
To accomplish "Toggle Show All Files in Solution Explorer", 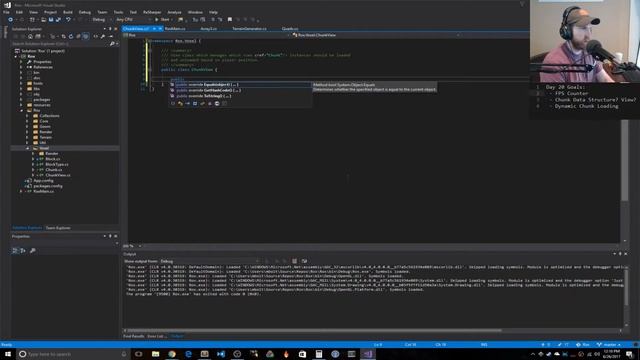I will (85, 36).
